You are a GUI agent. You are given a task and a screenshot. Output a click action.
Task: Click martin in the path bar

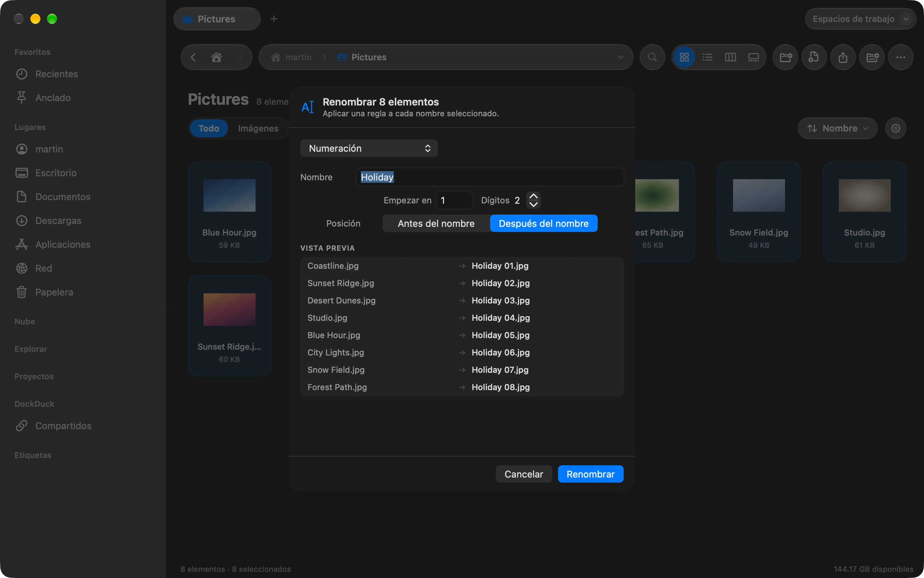[x=291, y=57]
